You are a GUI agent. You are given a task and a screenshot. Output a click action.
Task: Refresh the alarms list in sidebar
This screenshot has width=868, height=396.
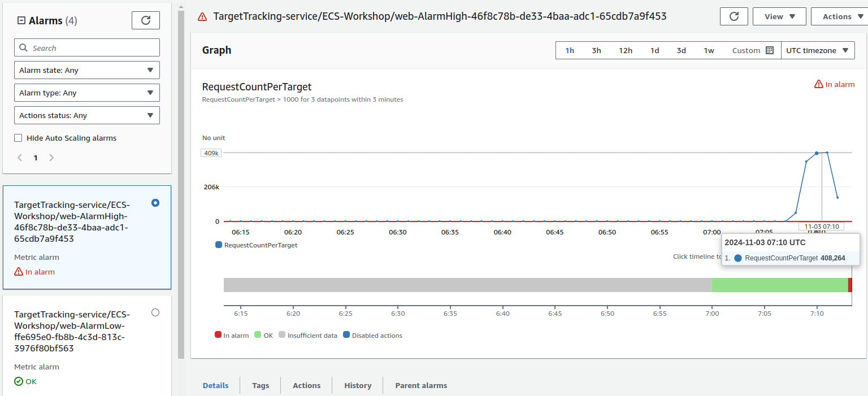(x=145, y=20)
